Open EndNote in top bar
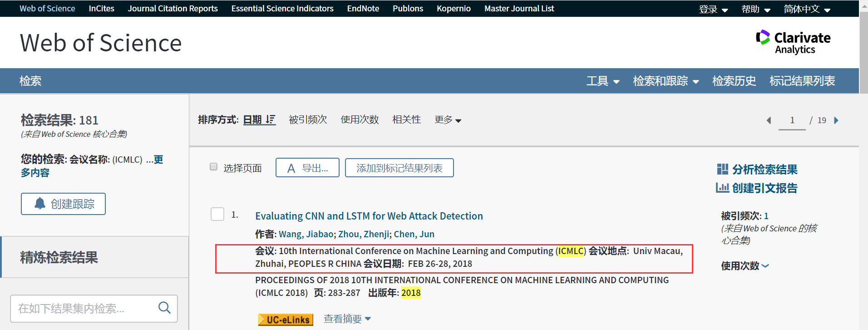The image size is (868, 330). click(x=363, y=9)
